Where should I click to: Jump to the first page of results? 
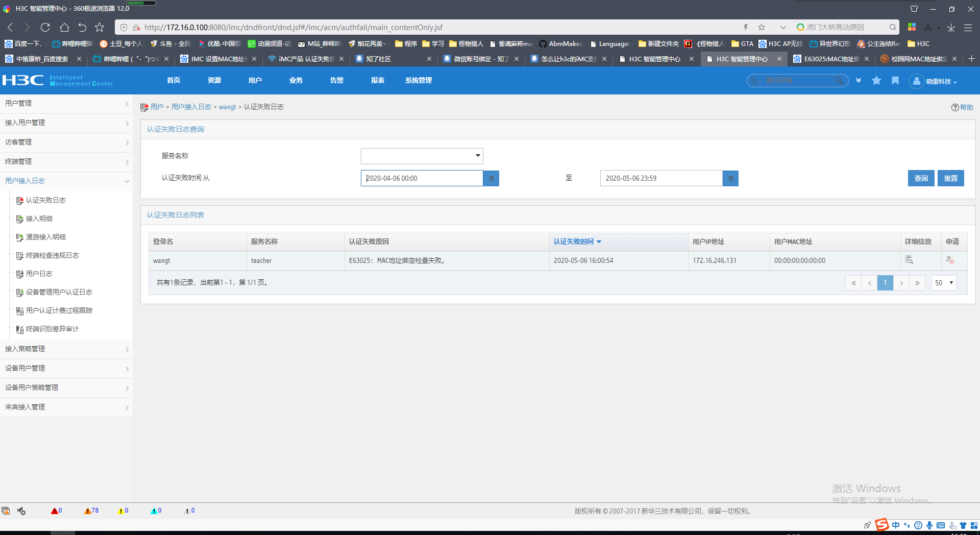(x=853, y=283)
